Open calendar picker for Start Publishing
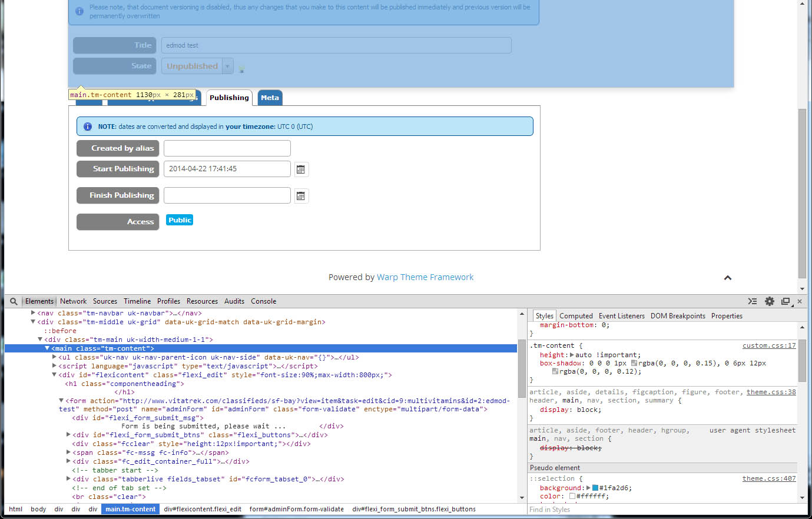 [301, 169]
